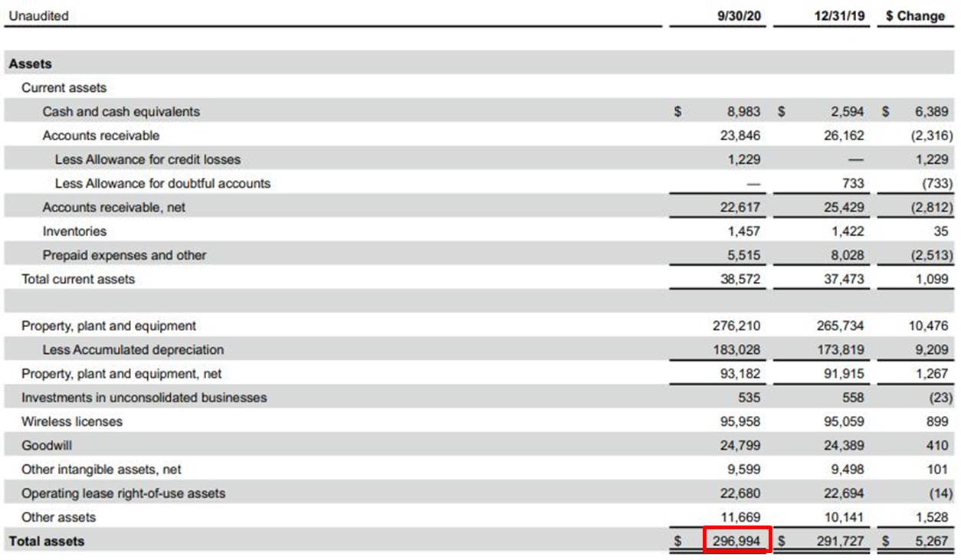Select total assets value 296,994
This screenshot has width=961, height=560.
pyautogui.click(x=736, y=541)
